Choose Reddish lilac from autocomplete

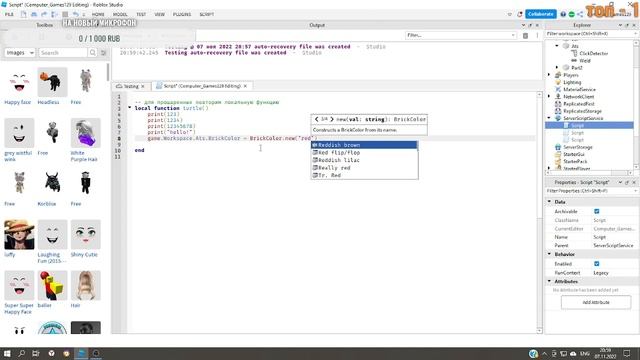pyautogui.click(x=364, y=160)
